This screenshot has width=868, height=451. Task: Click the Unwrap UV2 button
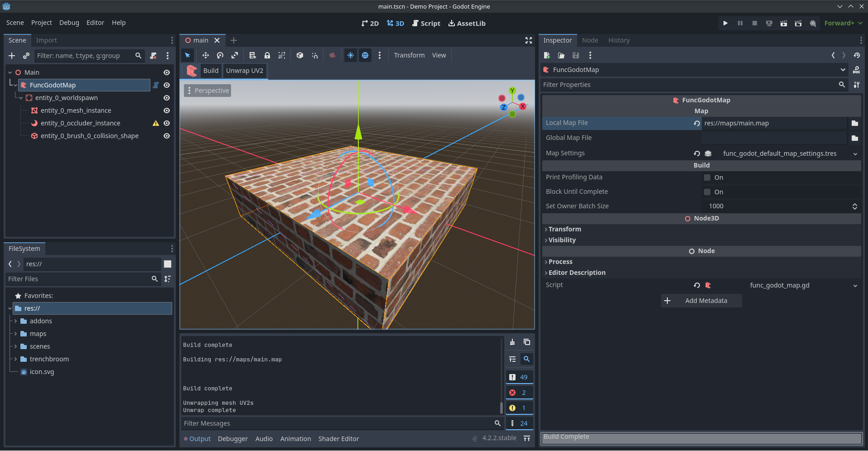pyautogui.click(x=245, y=71)
